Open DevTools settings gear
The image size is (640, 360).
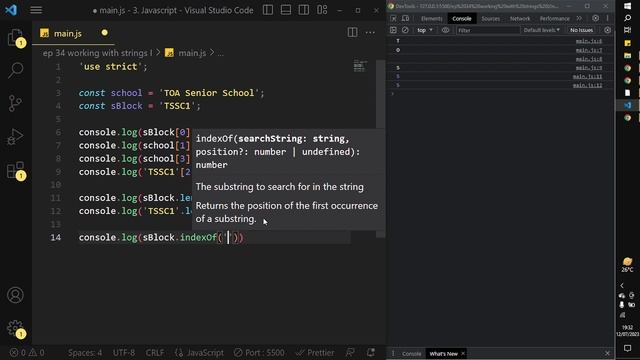click(596, 18)
